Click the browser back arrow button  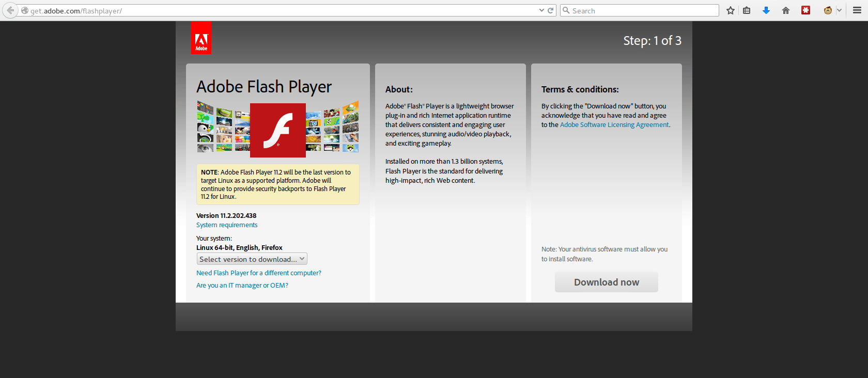click(10, 10)
